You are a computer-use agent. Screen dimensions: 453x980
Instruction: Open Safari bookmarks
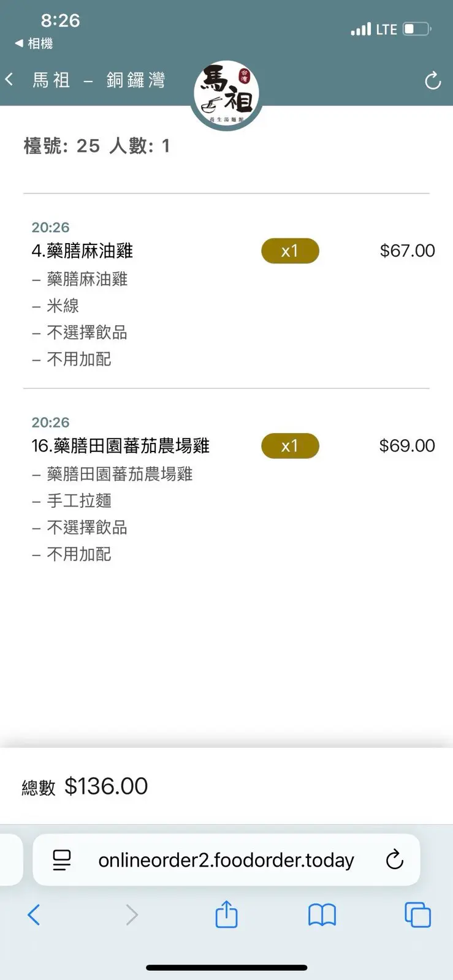pyautogui.click(x=322, y=915)
